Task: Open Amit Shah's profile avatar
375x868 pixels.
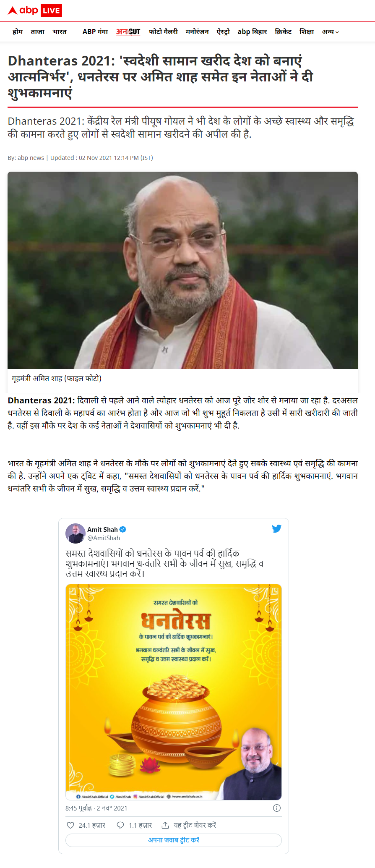Action: (x=76, y=533)
